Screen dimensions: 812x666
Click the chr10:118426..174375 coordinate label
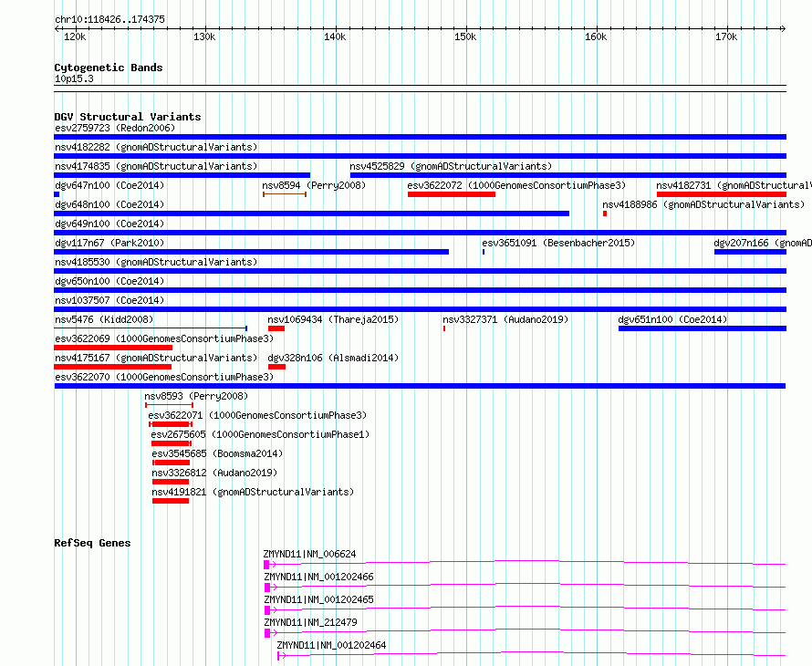point(109,19)
